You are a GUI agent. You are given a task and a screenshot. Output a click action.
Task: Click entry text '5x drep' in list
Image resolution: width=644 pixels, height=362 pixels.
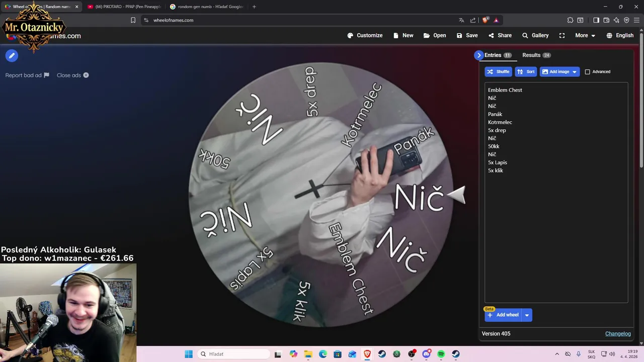tap(497, 130)
